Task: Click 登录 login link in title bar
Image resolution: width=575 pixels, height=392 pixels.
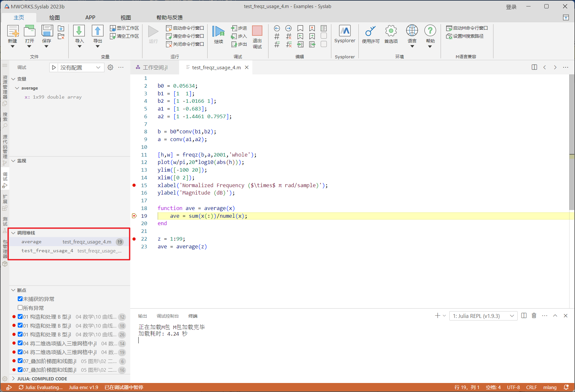Action: click(x=511, y=7)
